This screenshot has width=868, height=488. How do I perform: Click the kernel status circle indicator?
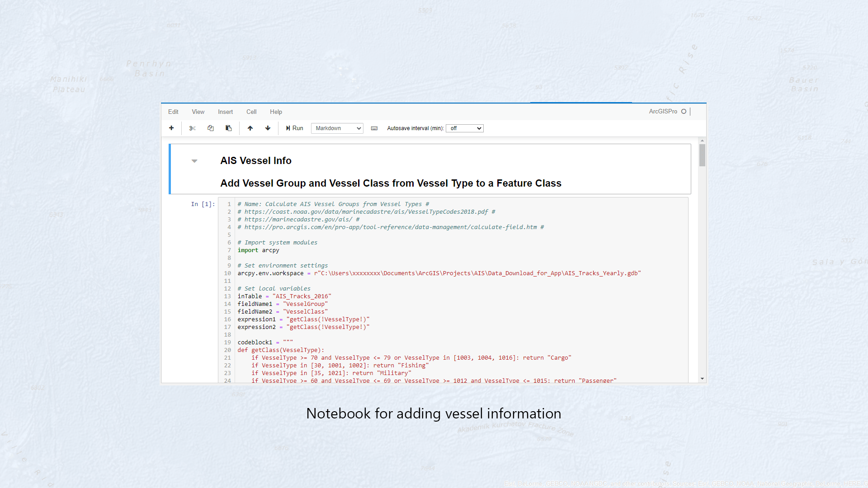(x=684, y=112)
